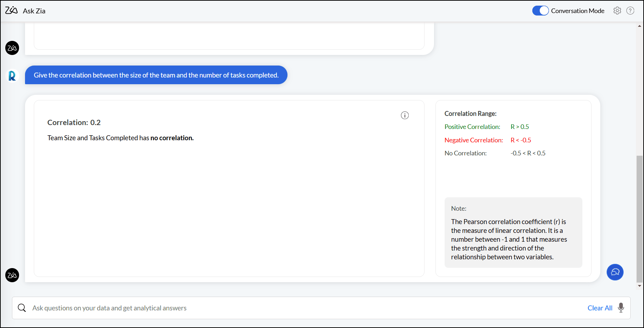Open the help question mark icon

click(631, 11)
